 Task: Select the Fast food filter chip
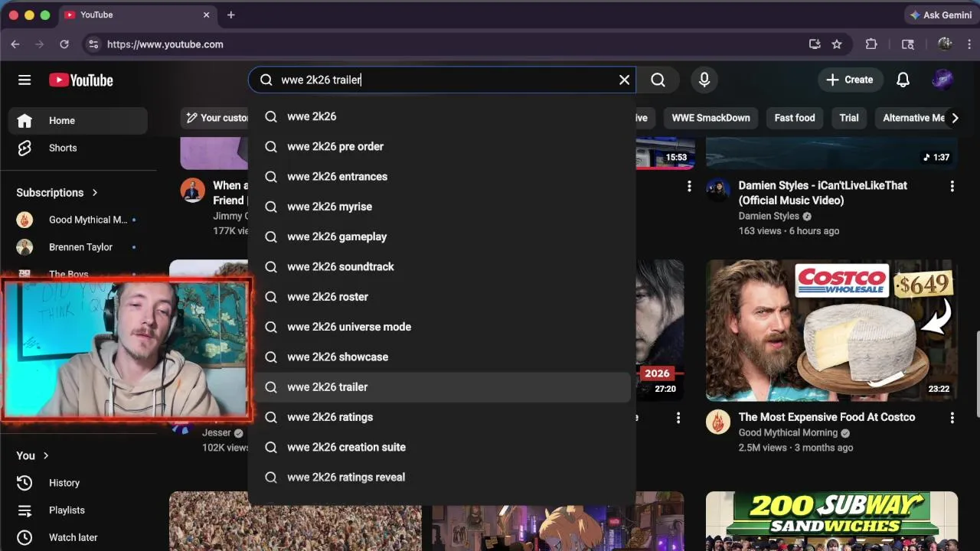794,118
